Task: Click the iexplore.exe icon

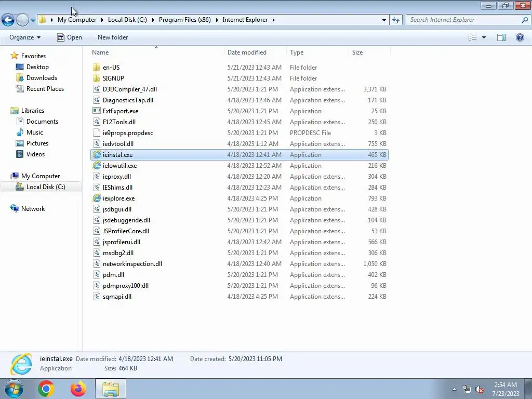Action: coord(97,198)
